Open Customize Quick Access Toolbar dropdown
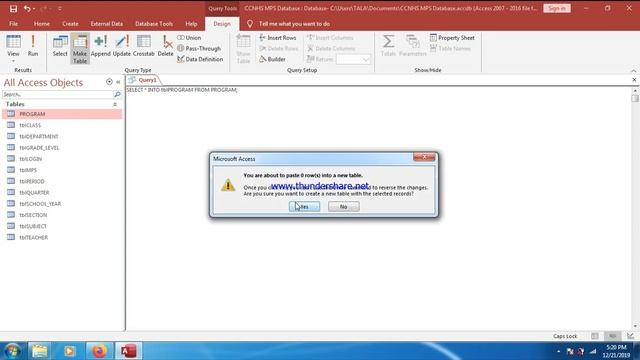Viewport: 640px width, 360px height. coord(60,8)
